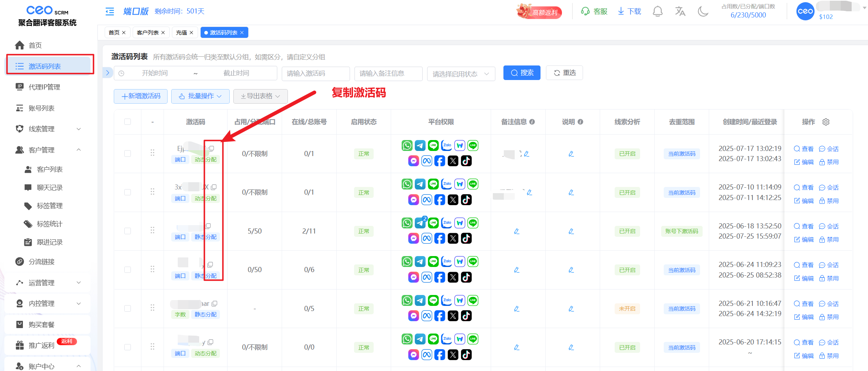This screenshot has height=371, width=868.
Task: Switch to the 首页 tab
Action: 117,33
